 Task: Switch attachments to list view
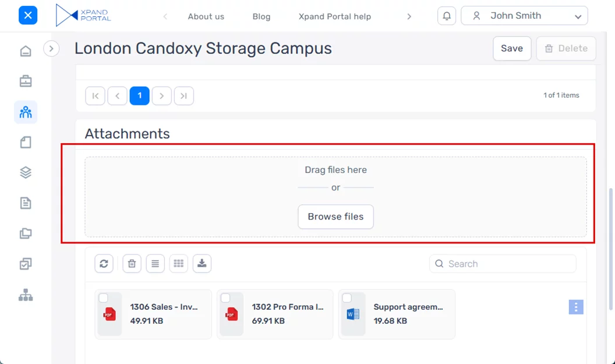pos(155,264)
